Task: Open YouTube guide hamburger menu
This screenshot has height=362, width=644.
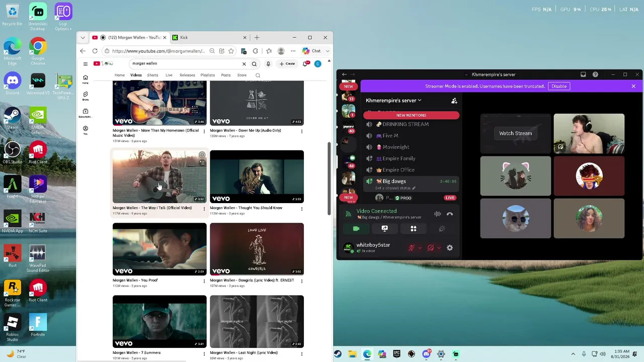Action: [x=86, y=64]
